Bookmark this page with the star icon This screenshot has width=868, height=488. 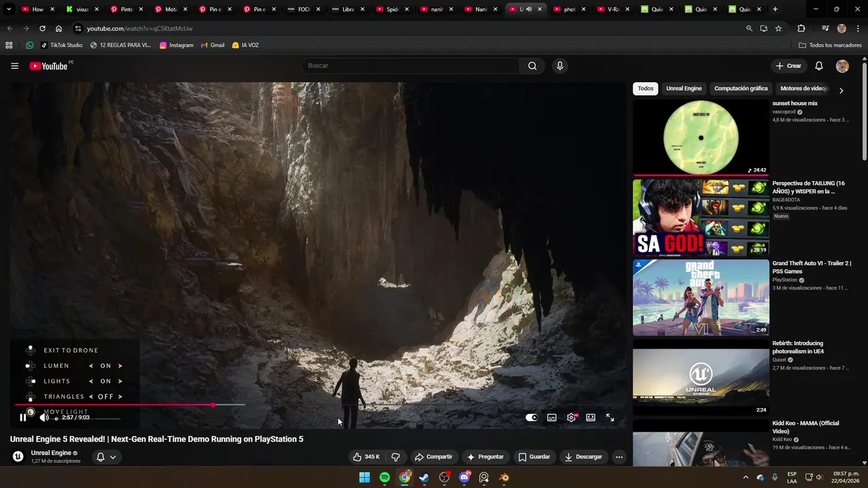point(778,28)
